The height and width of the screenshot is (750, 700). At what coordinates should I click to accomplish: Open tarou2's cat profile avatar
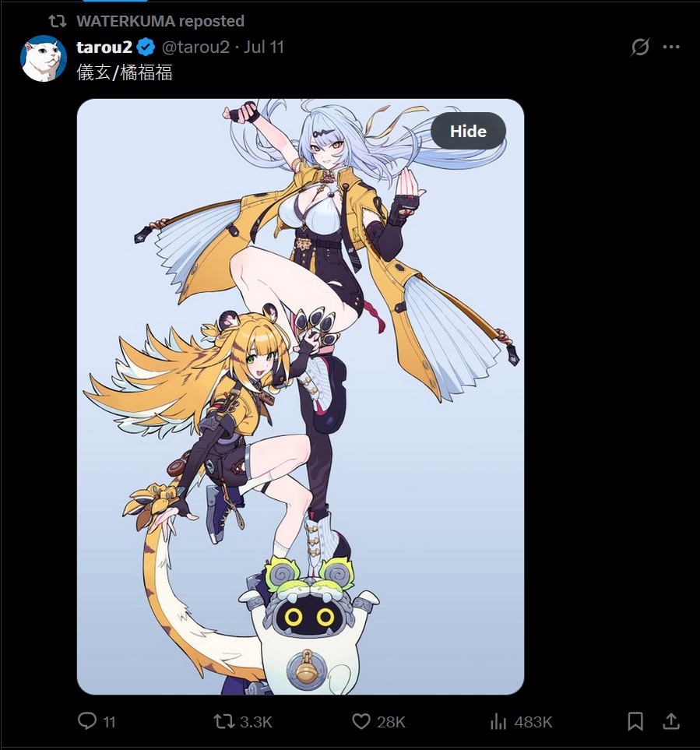[x=43, y=58]
